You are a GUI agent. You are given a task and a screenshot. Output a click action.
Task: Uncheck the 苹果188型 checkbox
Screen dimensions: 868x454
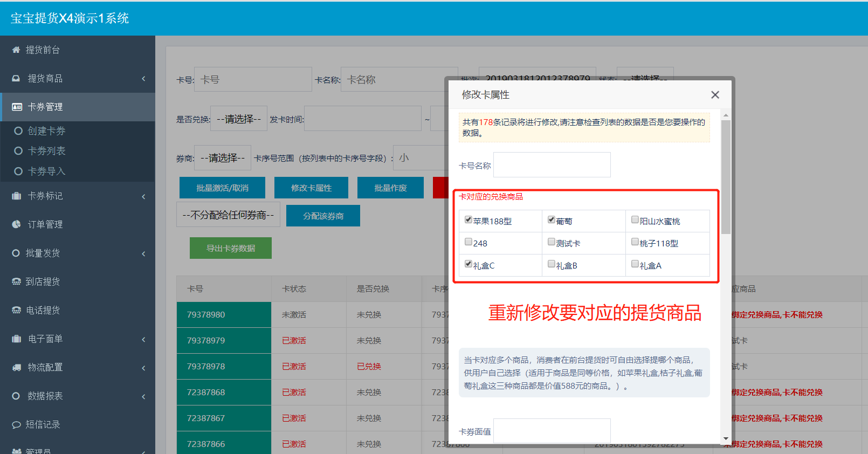(469, 220)
